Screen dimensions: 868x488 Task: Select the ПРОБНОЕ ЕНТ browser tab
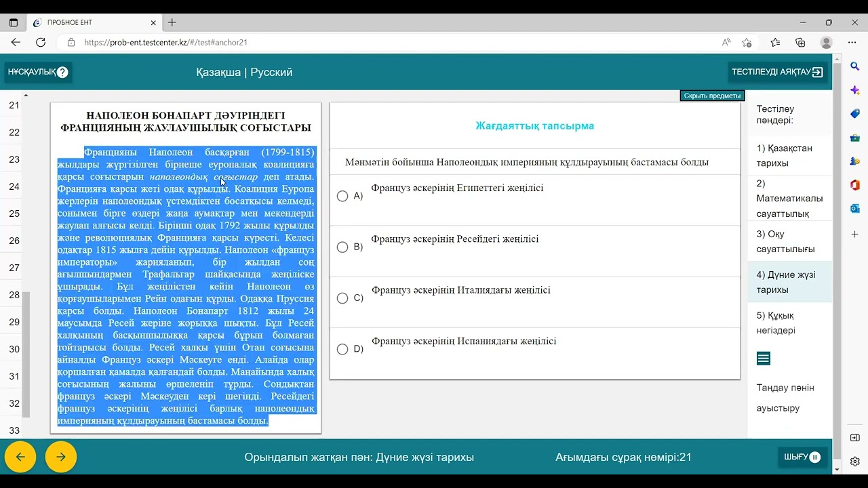(94, 22)
